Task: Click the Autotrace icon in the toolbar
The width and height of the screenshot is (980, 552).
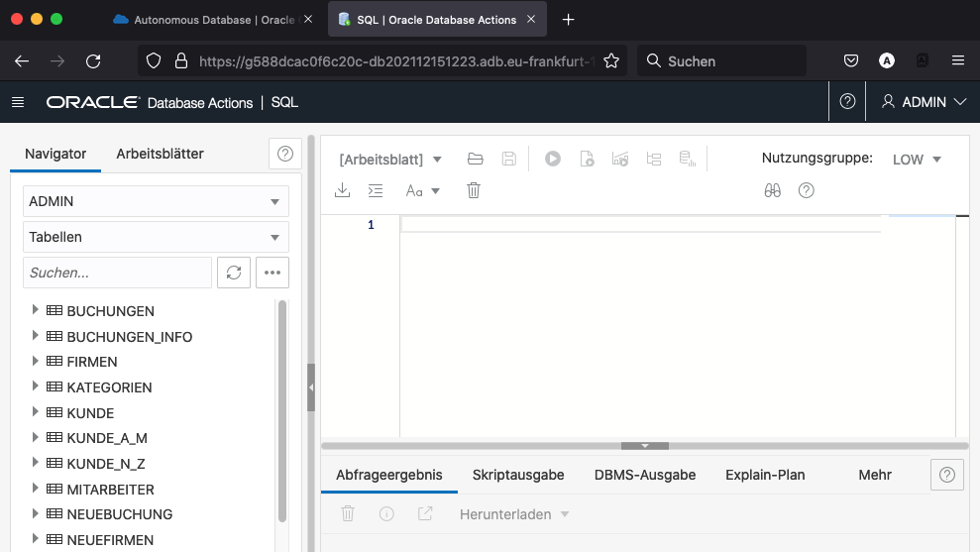Action: click(620, 159)
